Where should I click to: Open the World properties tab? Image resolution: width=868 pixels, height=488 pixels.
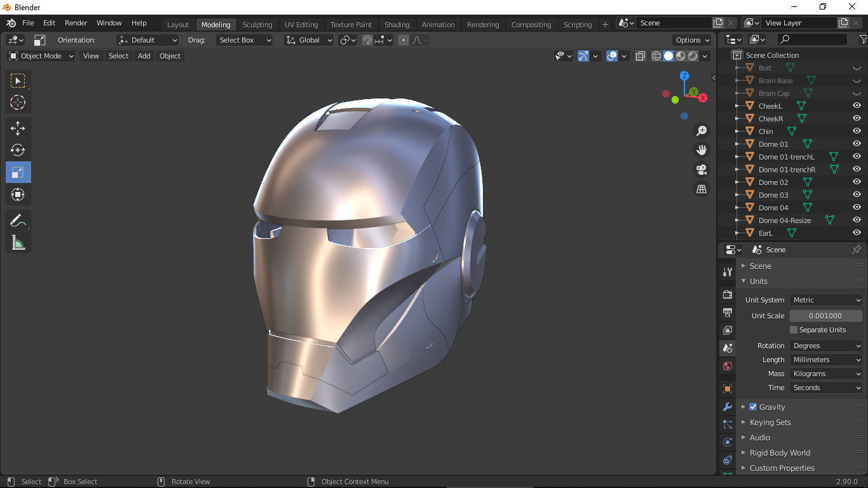[728, 366]
